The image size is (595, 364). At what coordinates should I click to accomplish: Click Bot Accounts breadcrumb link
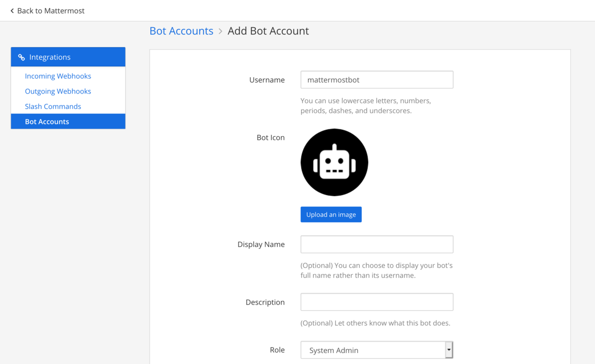pyautogui.click(x=181, y=31)
